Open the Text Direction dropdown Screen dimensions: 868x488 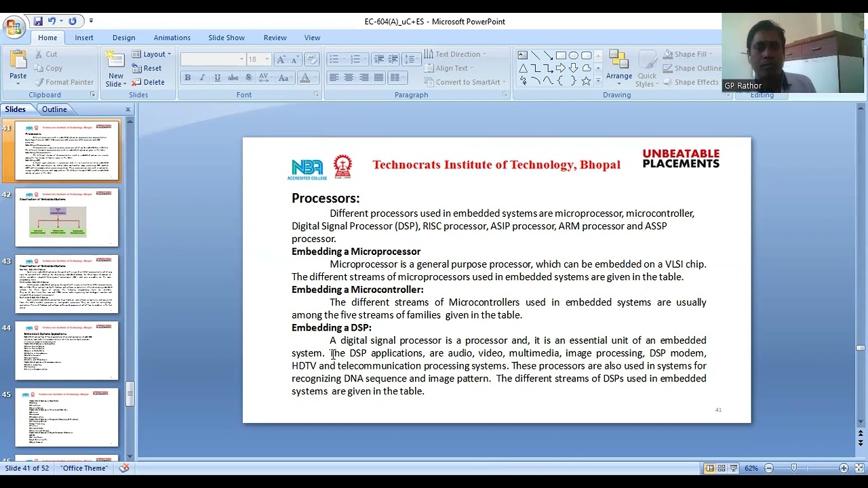455,54
